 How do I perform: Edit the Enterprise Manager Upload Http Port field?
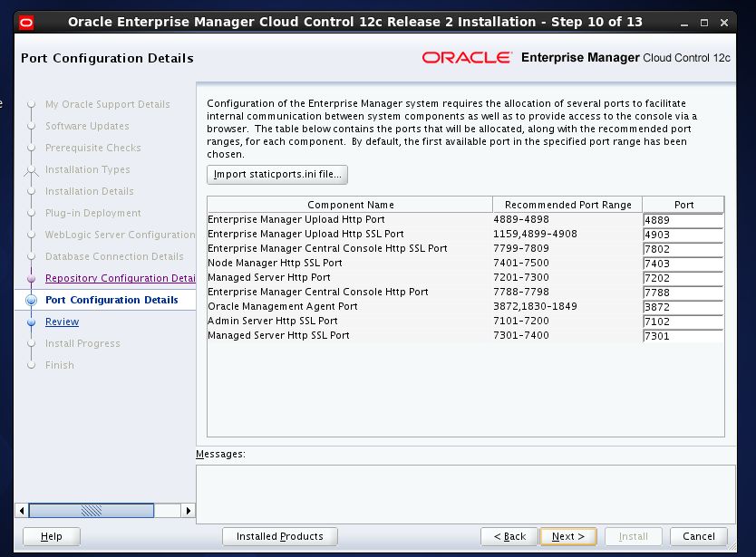683,220
